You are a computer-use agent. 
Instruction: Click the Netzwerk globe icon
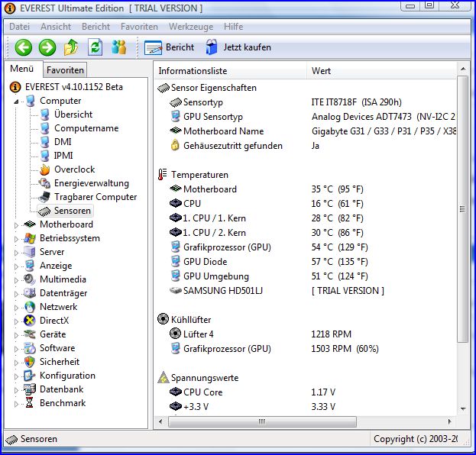coord(30,307)
